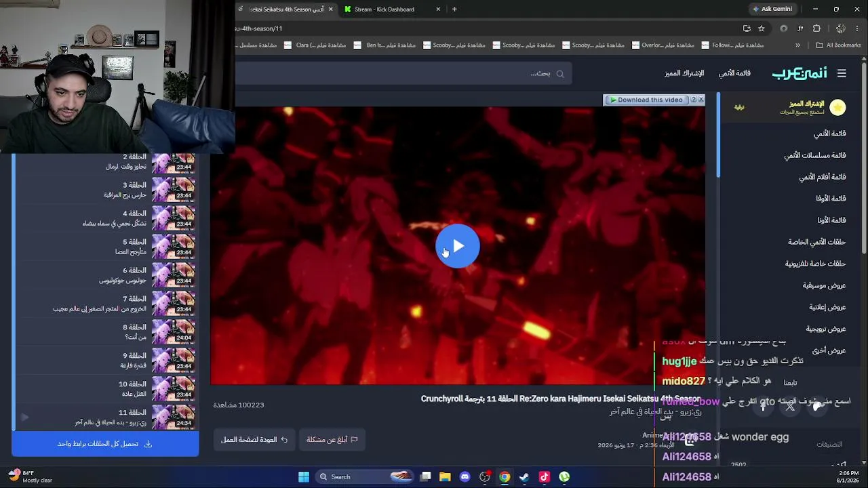Open the weather widget showing 84°F

tap(31, 476)
